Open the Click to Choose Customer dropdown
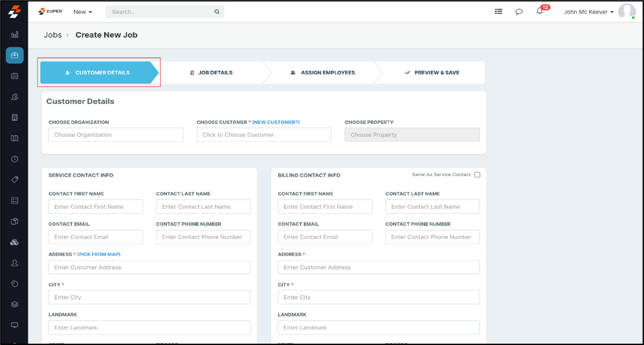This screenshot has width=644, height=345. 264,135
